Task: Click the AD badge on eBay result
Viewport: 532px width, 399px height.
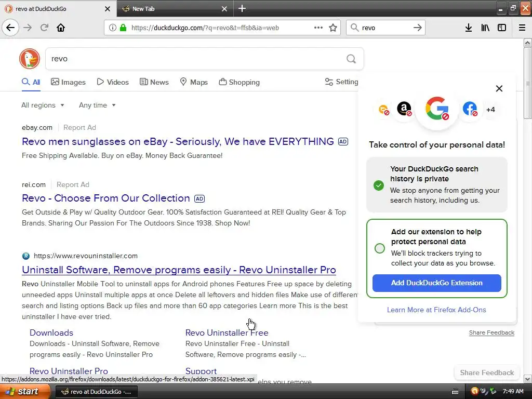Action: (343, 141)
